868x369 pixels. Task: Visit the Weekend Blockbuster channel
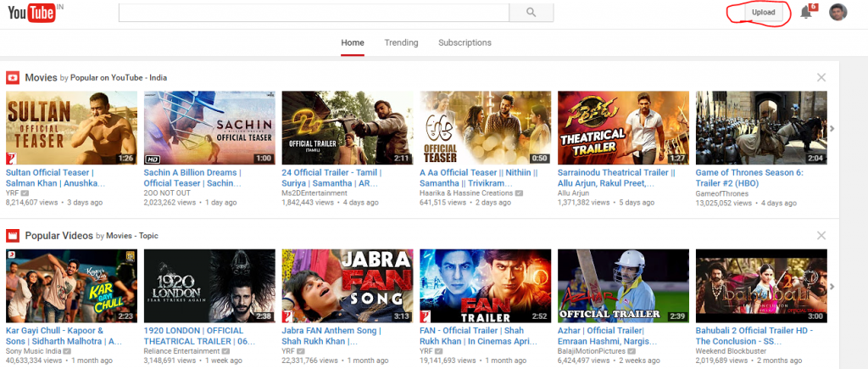point(731,351)
